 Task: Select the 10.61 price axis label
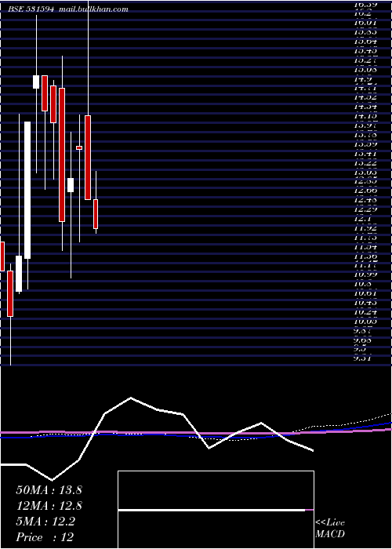tap(366, 293)
